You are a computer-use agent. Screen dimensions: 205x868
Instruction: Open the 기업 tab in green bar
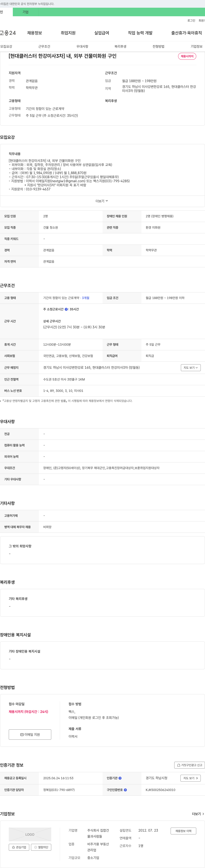[x=26, y=12]
